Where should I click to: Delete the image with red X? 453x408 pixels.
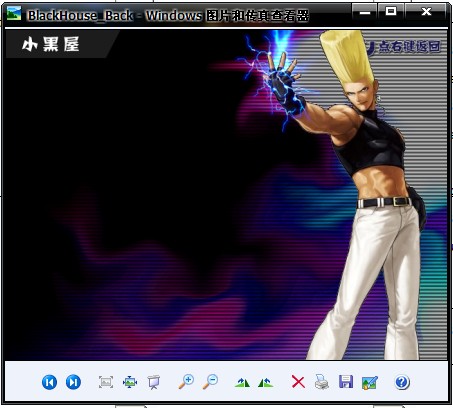pyautogui.click(x=298, y=382)
